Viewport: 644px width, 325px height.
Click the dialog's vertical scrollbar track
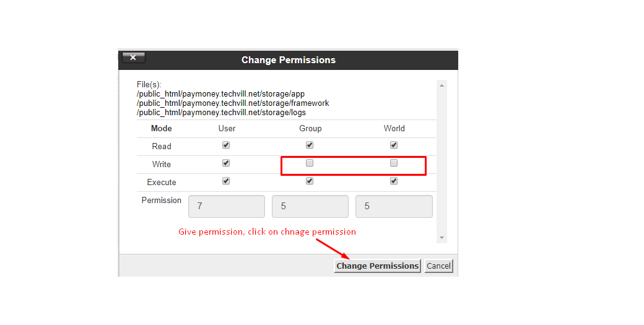click(442, 161)
